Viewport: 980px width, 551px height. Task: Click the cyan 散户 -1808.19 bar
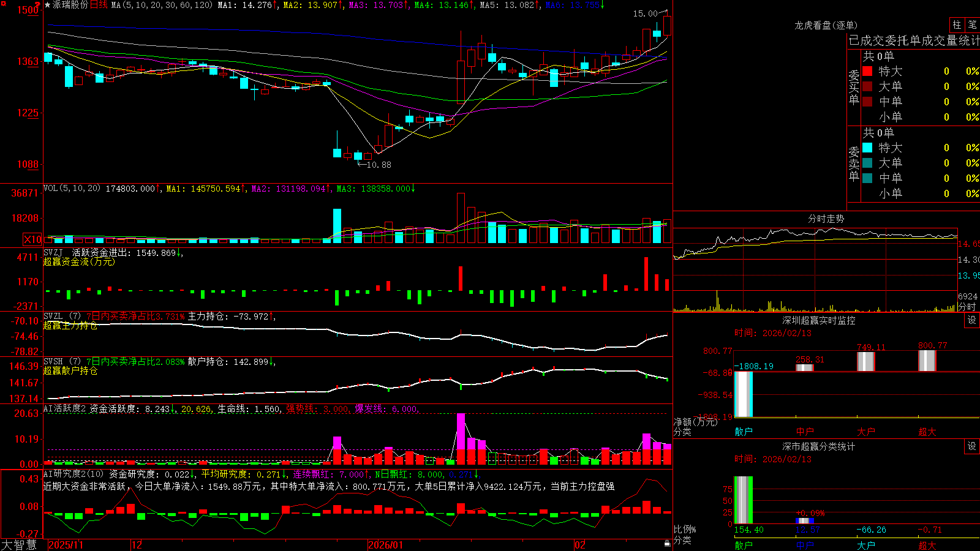[744, 394]
